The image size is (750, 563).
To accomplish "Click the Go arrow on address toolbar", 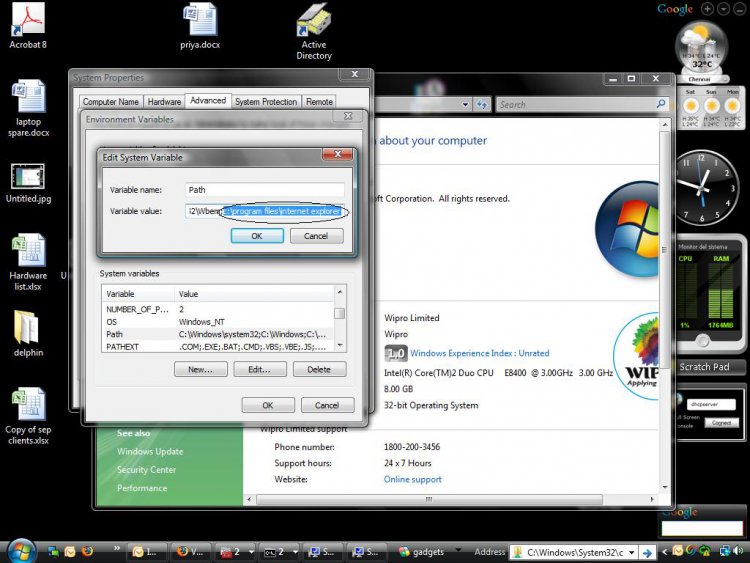I will click(647, 553).
